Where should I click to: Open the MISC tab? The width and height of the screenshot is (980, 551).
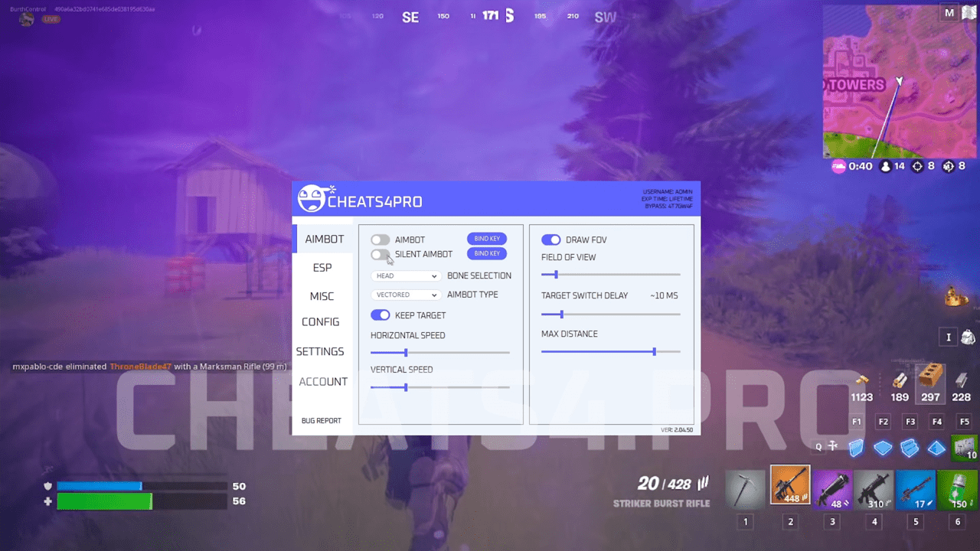[x=322, y=295]
